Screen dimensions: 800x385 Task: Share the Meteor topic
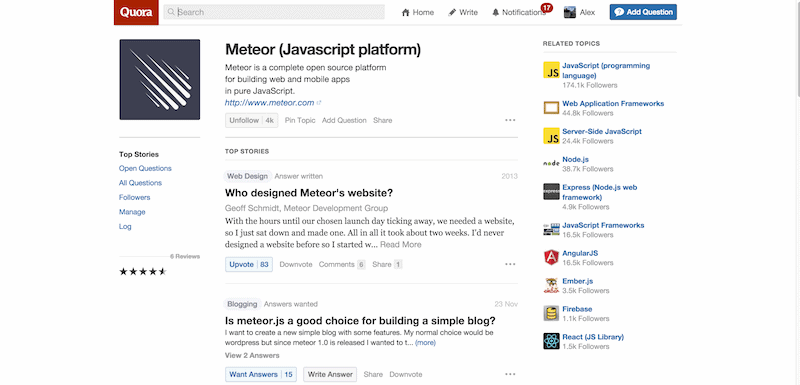click(383, 120)
